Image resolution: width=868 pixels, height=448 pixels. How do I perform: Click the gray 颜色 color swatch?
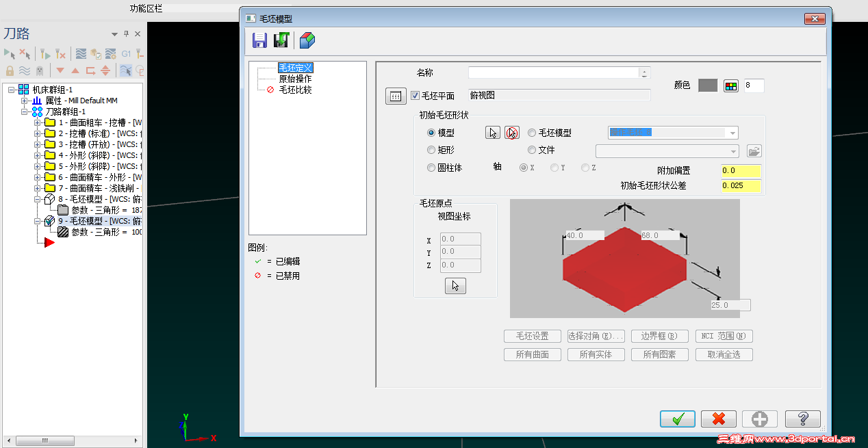pyautogui.click(x=709, y=85)
